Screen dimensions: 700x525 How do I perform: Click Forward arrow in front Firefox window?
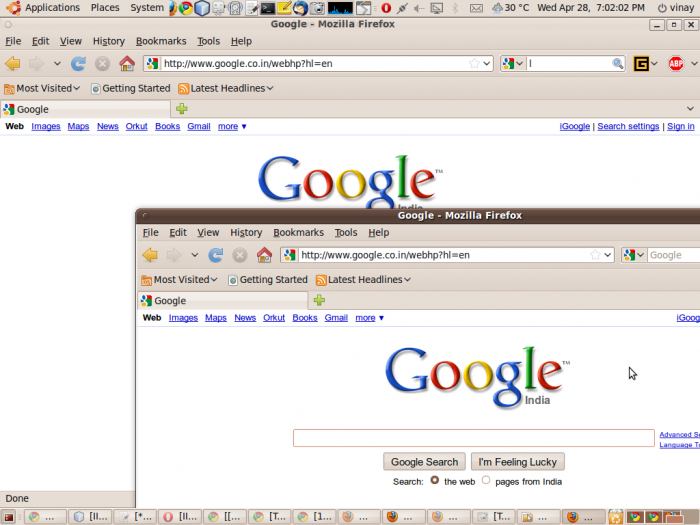pyautogui.click(x=174, y=255)
